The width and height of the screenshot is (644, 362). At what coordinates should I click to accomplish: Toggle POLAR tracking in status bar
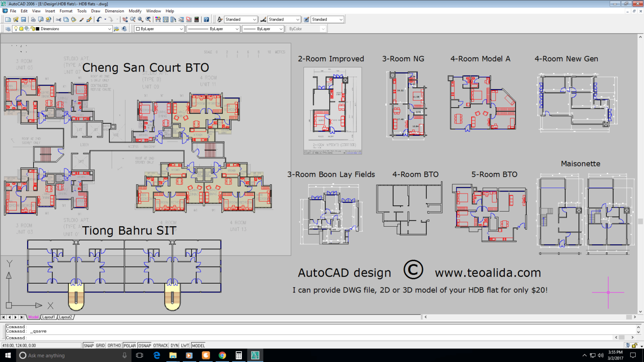click(x=130, y=346)
